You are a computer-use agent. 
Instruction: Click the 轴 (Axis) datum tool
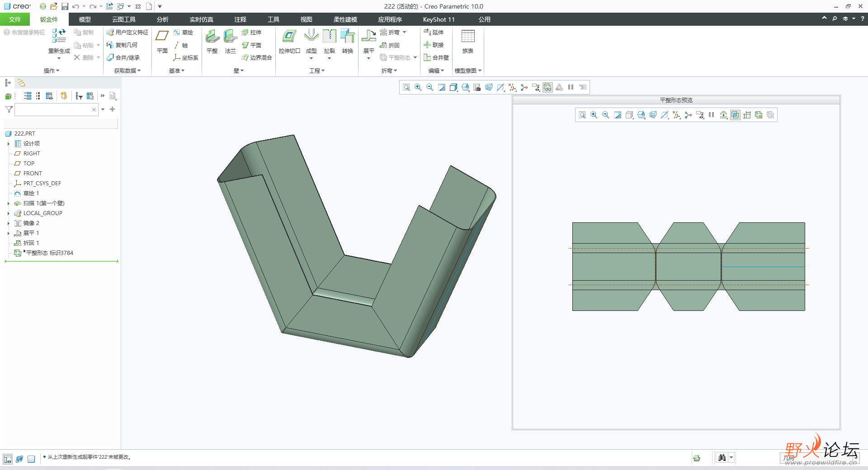(181, 45)
